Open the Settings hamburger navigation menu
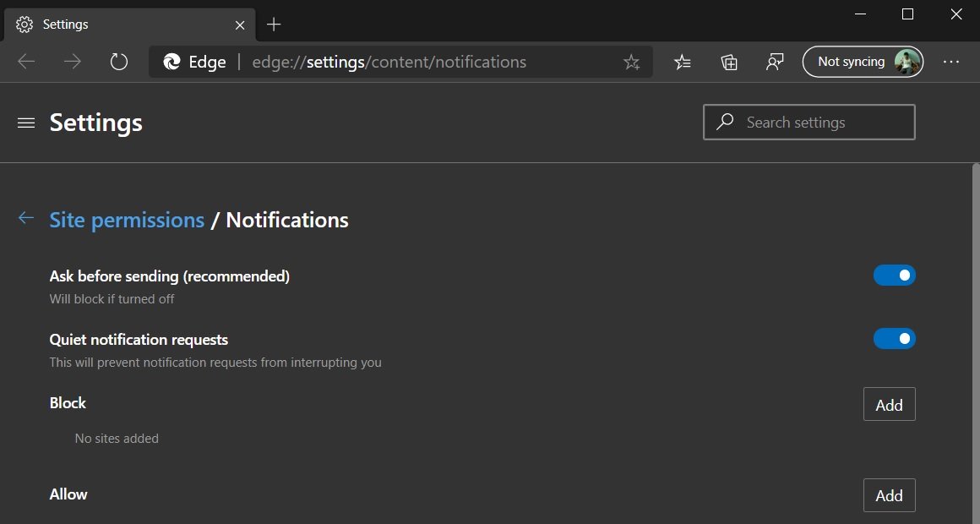 tap(26, 123)
